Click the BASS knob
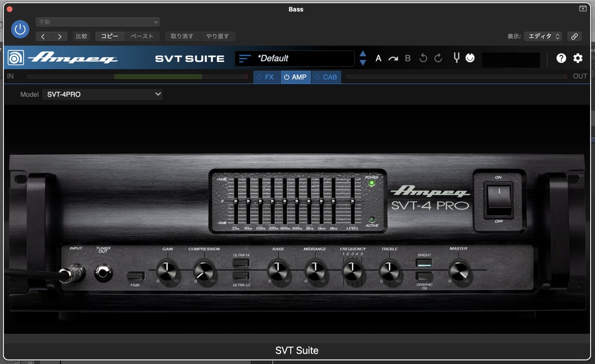 click(278, 270)
